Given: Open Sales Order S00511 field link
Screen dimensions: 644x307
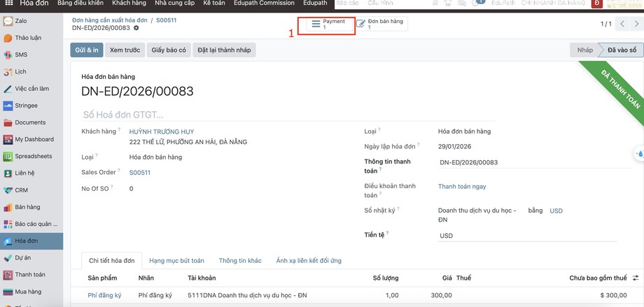Looking at the screenshot, I should [x=139, y=173].
